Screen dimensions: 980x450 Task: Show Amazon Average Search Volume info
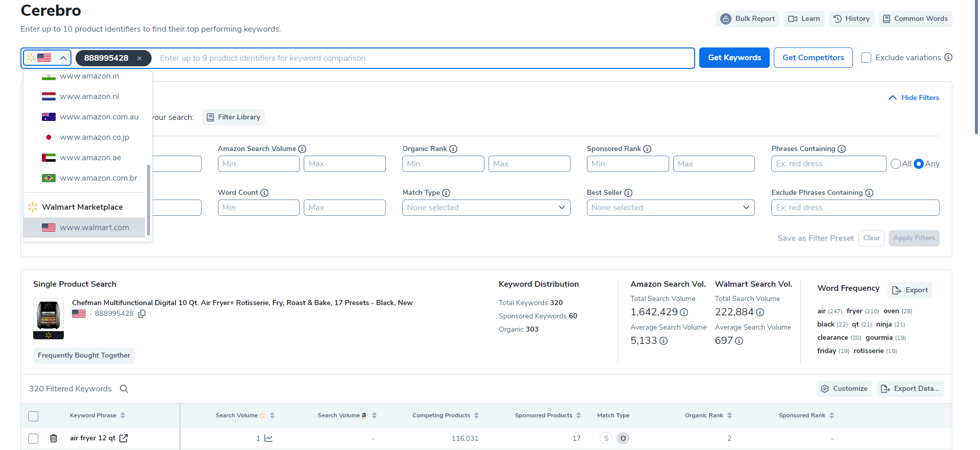664,341
